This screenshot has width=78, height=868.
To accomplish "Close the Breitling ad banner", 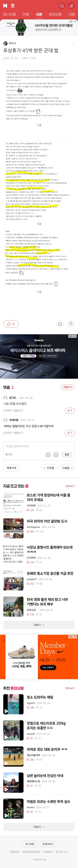I will point(75,22).
